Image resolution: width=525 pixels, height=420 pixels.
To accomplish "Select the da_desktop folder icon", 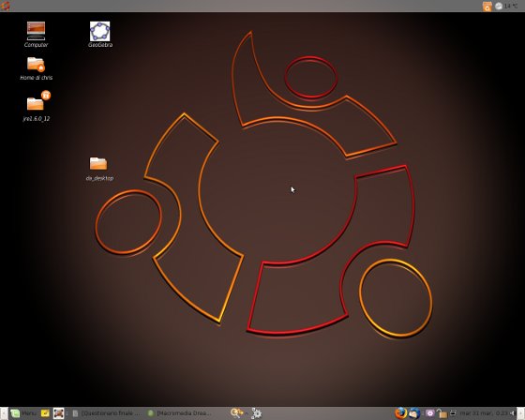I will [x=99, y=169].
